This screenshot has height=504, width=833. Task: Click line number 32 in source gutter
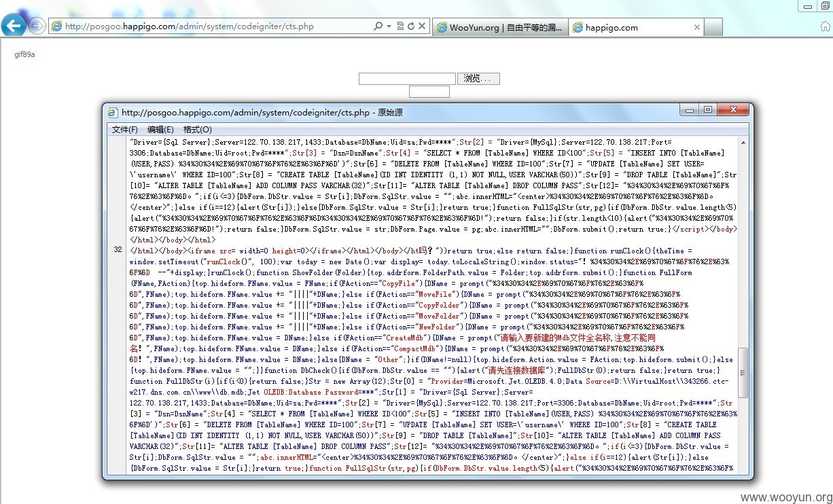[x=118, y=250]
